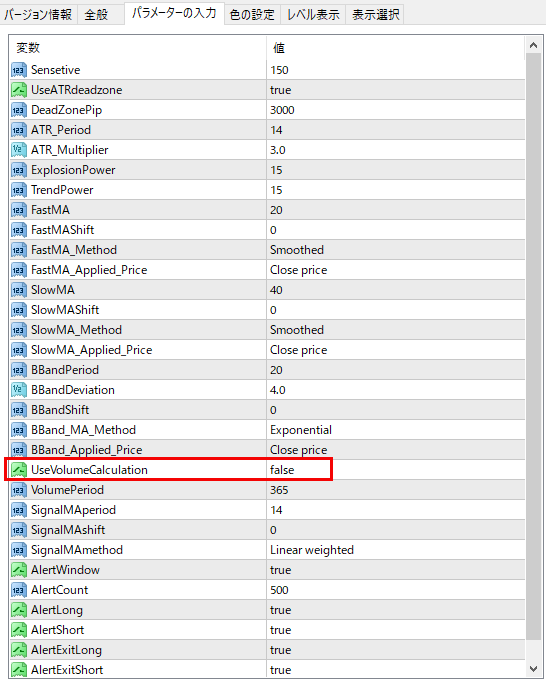The width and height of the screenshot is (546, 685).
Task: Click the icon beside SignalMAperiod
Action: (19, 510)
